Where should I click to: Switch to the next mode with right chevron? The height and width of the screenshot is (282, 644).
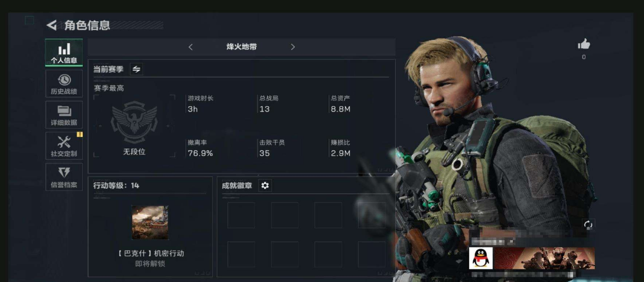(293, 47)
